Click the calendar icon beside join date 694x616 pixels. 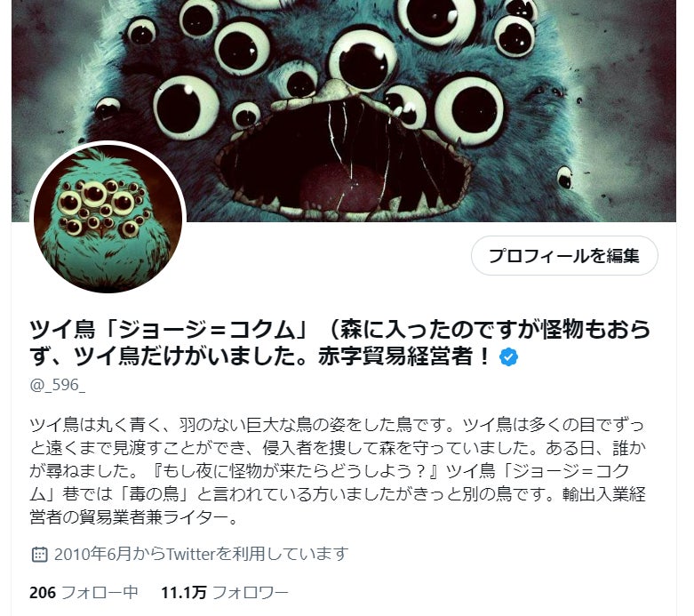39,554
